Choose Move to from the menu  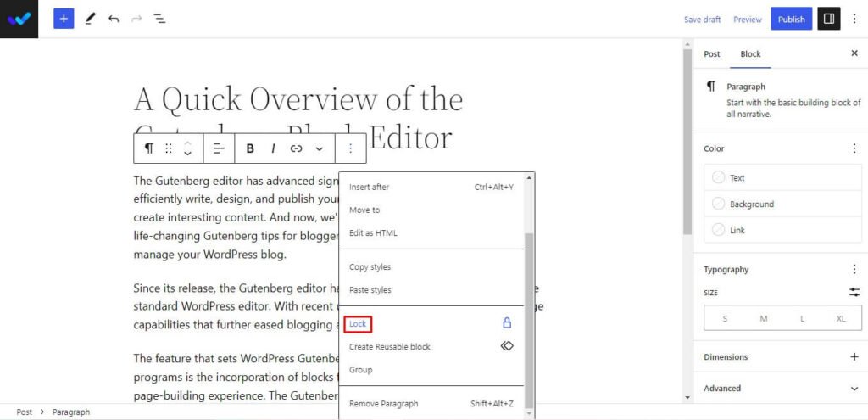coord(431,210)
